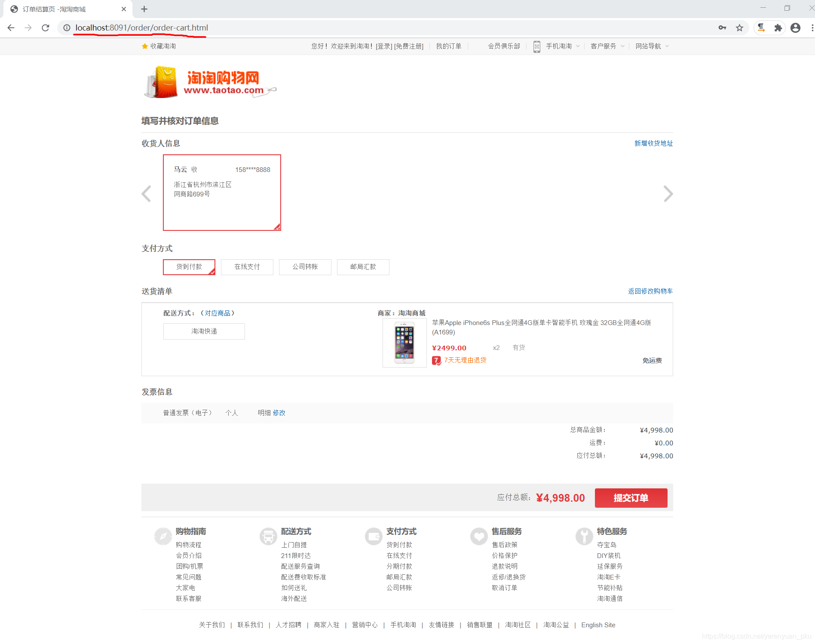This screenshot has height=644, width=815.
Task: Click 返回修改购物车 link
Action: pyautogui.click(x=650, y=291)
